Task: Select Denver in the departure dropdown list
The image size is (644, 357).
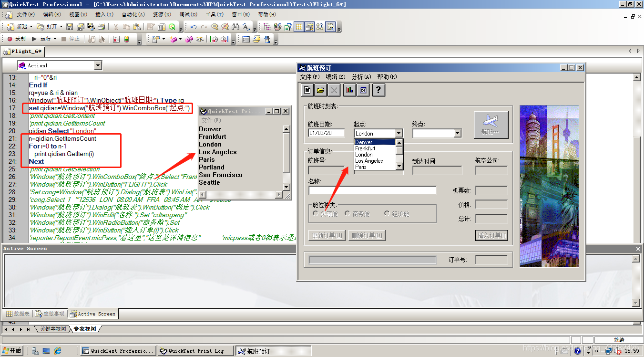Action: coord(375,142)
